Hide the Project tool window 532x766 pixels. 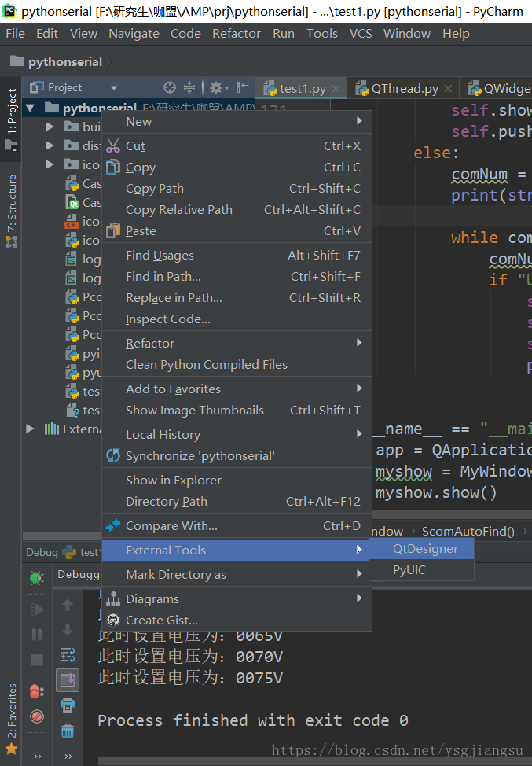pyautogui.click(x=243, y=87)
